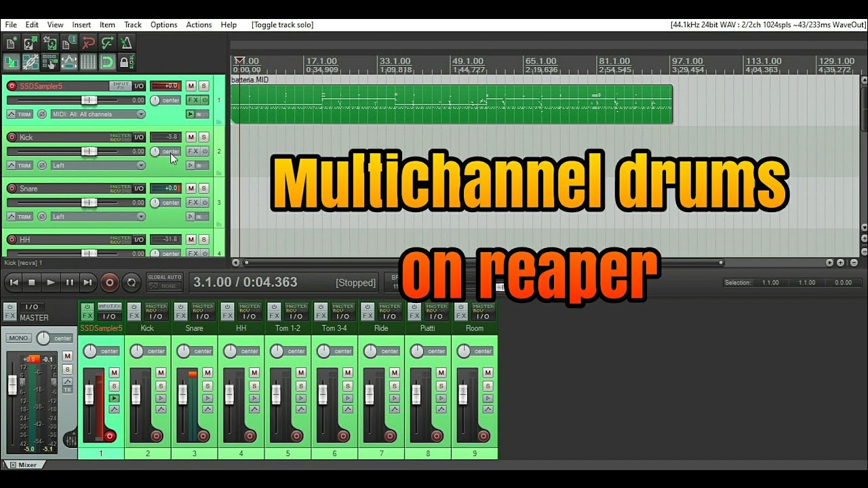Toggle item grouping chain-link icon

(30, 62)
